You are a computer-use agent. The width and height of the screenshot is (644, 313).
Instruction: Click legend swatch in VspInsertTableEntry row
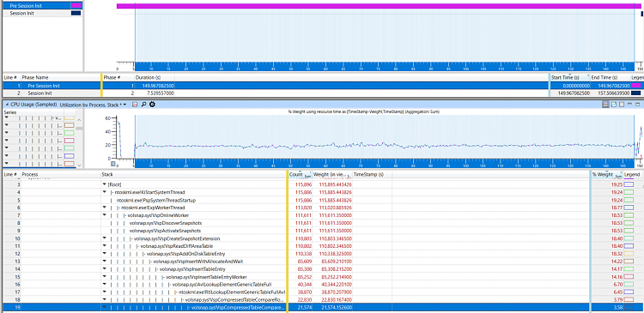(x=629, y=269)
